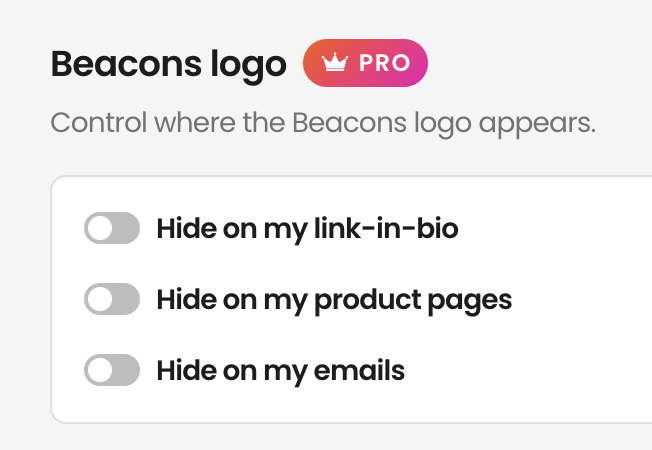Viewport: 652px width, 450px height.
Task: Click the white knob of the product pages toggle
Action: pyautogui.click(x=100, y=299)
